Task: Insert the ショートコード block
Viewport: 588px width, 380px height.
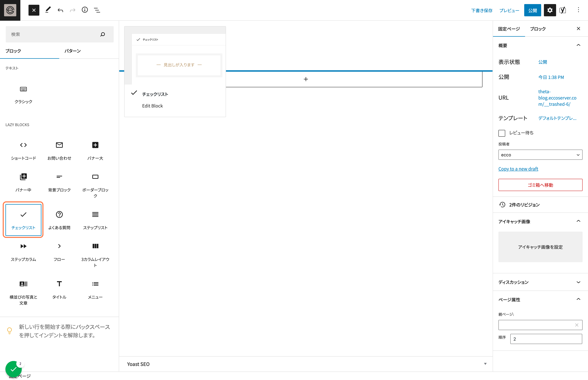Action: pyautogui.click(x=23, y=151)
